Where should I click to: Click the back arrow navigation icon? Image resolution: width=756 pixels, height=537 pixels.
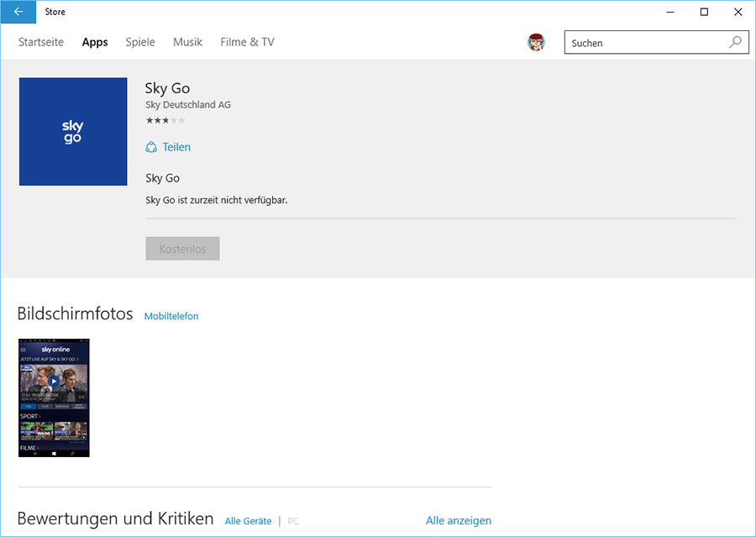pyautogui.click(x=18, y=12)
